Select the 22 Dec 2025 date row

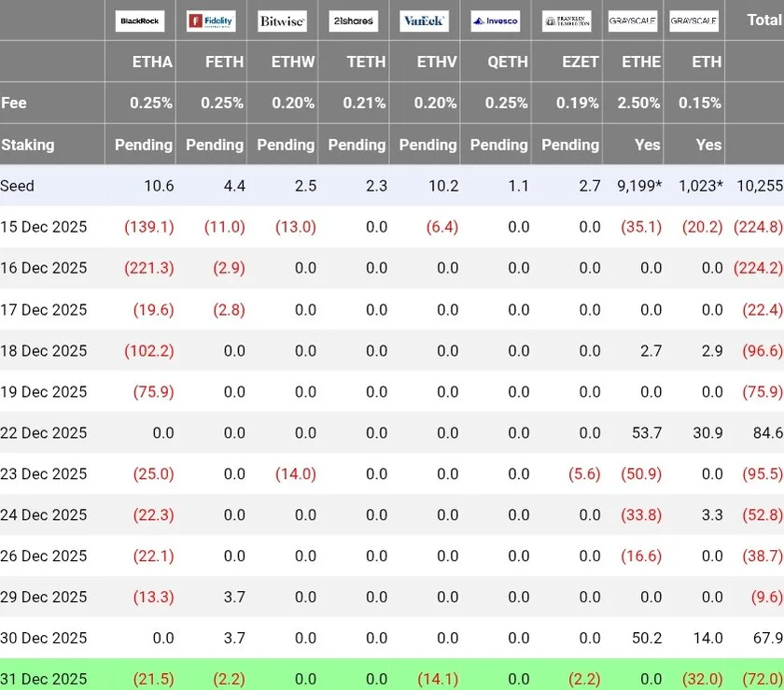tap(44, 432)
